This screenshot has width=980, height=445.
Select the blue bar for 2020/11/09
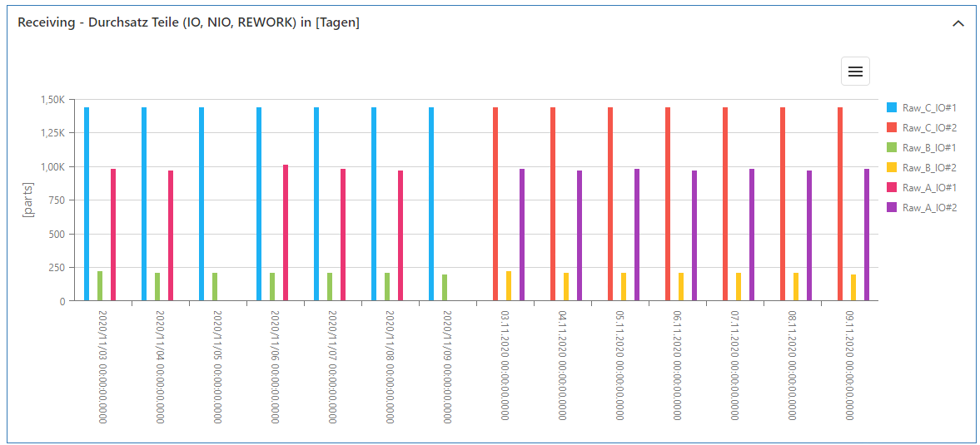[x=431, y=204]
